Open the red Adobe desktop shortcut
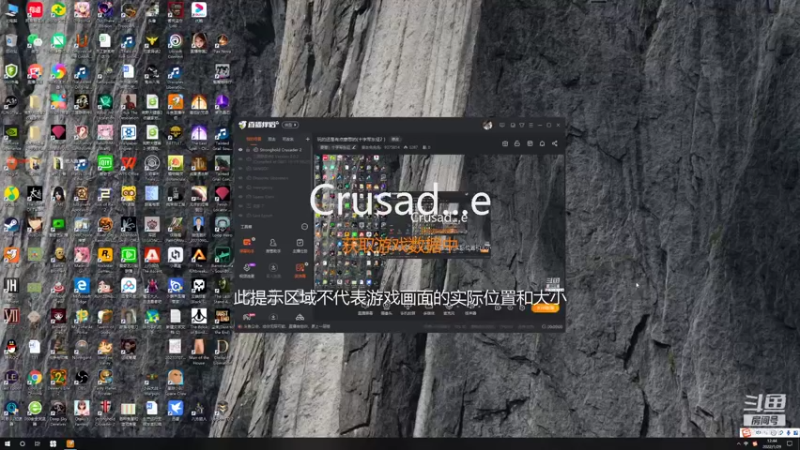Image resolution: width=800 pixels, height=450 pixels. pos(152,255)
